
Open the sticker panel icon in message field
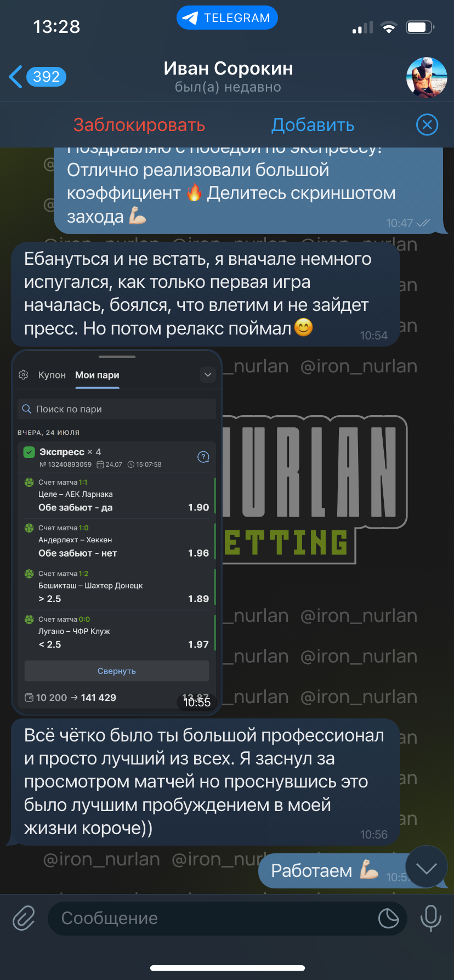(x=389, y=918)
